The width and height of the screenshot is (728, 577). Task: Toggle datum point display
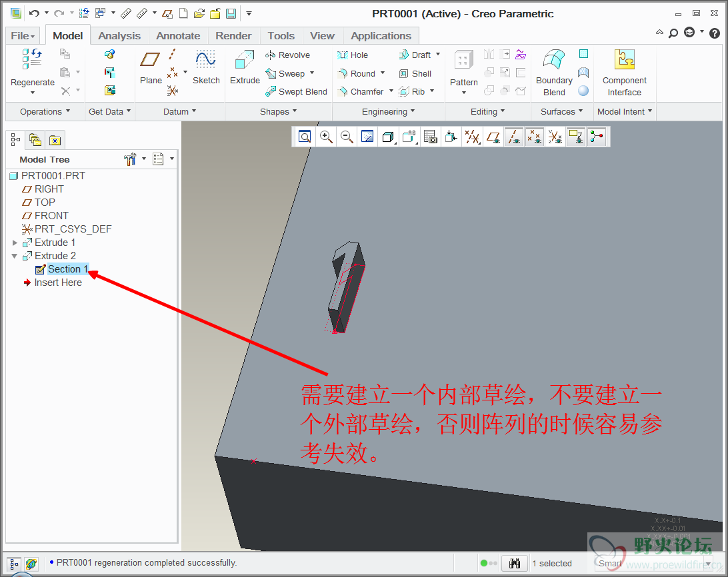pos(535,137)
